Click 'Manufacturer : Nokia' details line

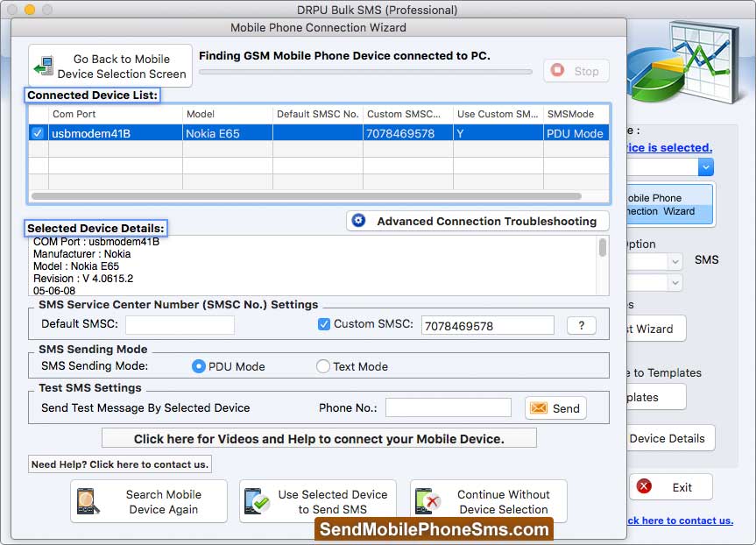(x=82, y=254)
